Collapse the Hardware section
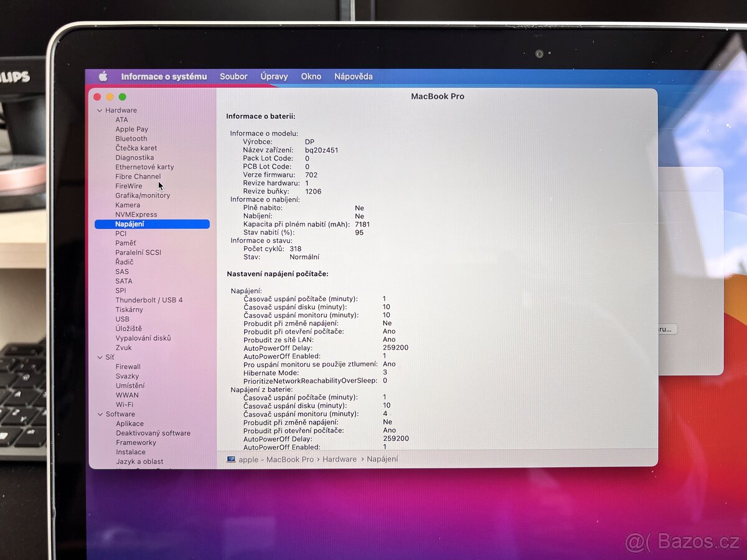 pyautogui.click(x=99, y=110)
